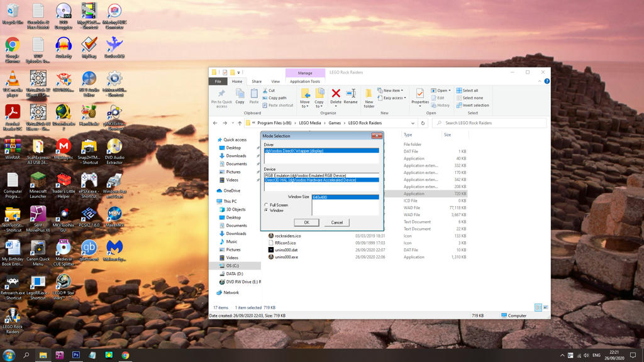Open the WinRAR desktop icon

tap(13, 149)
